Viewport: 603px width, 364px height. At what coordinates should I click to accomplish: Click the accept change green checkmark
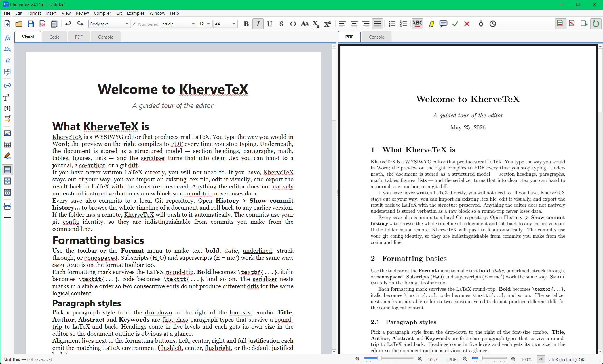pos(455,24)
